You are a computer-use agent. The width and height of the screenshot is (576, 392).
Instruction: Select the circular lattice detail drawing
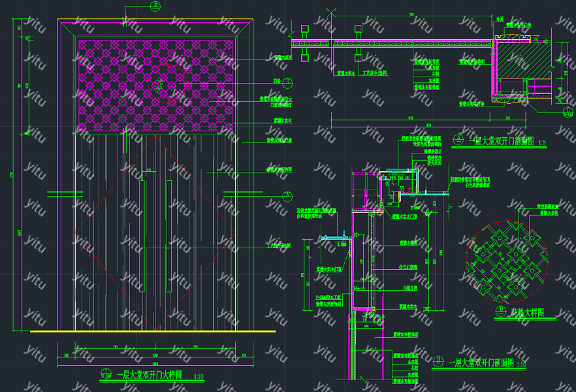click(505, 258)
